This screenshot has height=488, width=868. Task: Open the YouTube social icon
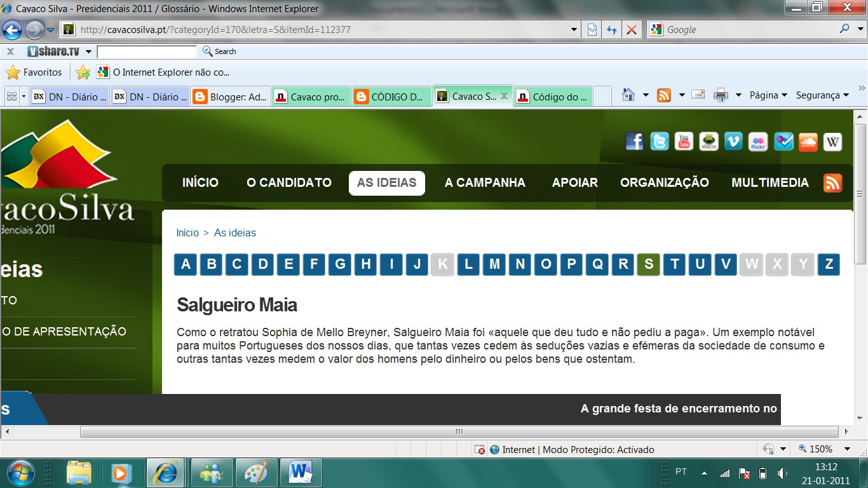(684, 141)
